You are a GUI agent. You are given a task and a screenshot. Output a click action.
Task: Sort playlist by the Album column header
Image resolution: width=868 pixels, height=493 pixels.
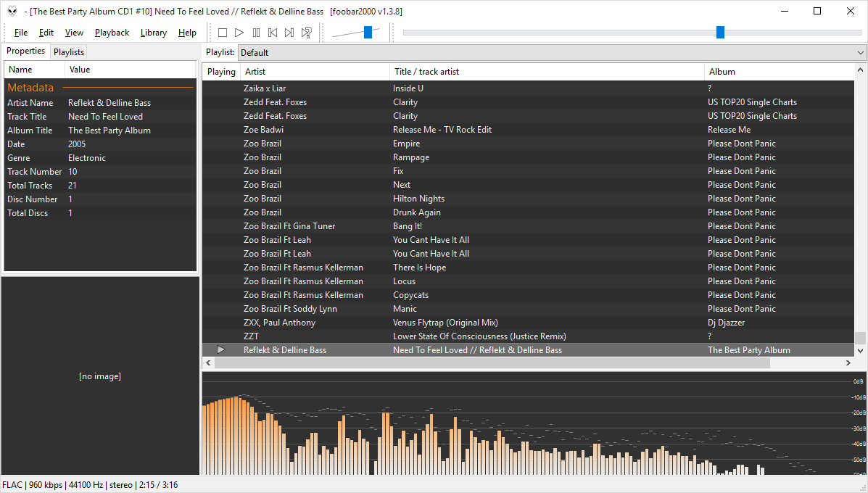pos(780,72)
